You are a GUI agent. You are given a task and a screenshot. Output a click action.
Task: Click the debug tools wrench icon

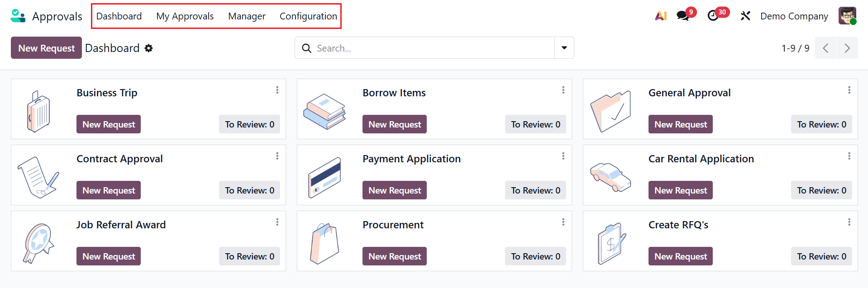click(x=745, y=16)
